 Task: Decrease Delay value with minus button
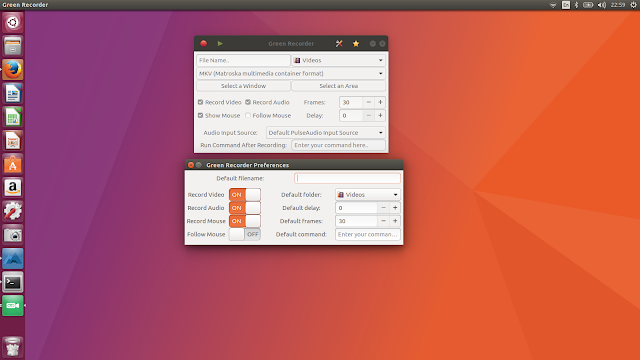point(369,116)
